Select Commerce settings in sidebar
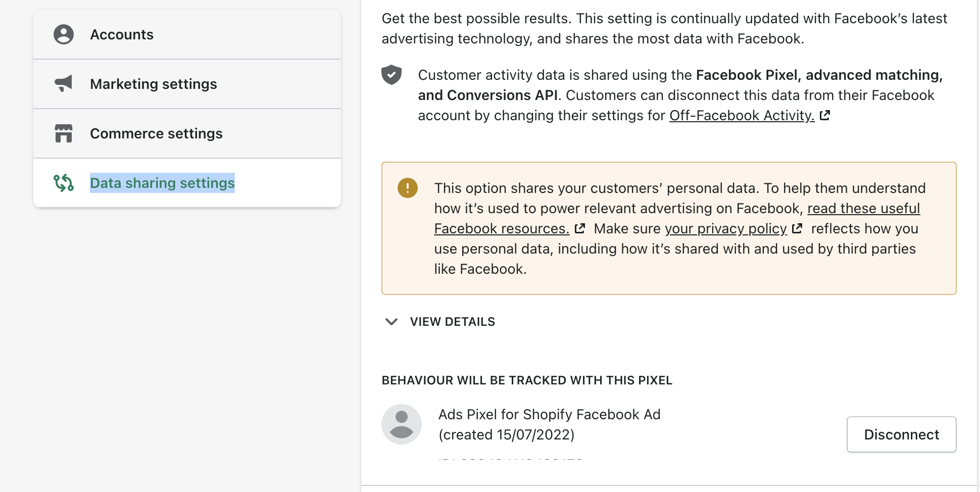The width and height of the screenshot is (980, 492). pyautogui.click(x=187, y=133)
